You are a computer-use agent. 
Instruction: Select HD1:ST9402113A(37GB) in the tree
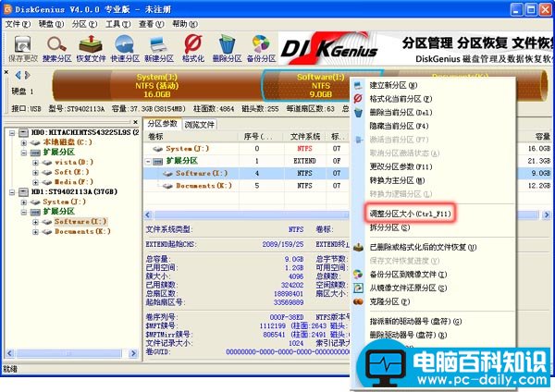tap(74, 191)
